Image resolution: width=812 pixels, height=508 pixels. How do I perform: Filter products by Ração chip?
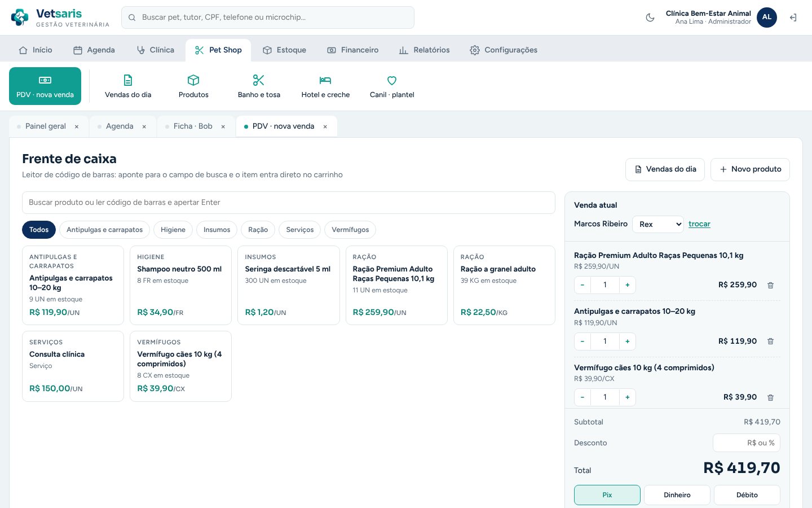tap(258, 230)
